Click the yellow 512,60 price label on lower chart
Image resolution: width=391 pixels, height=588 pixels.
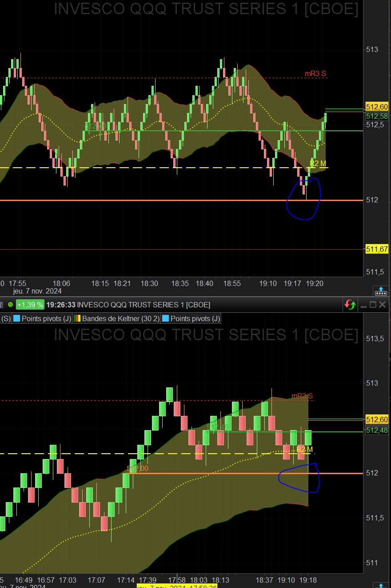(x=377, y=419)
